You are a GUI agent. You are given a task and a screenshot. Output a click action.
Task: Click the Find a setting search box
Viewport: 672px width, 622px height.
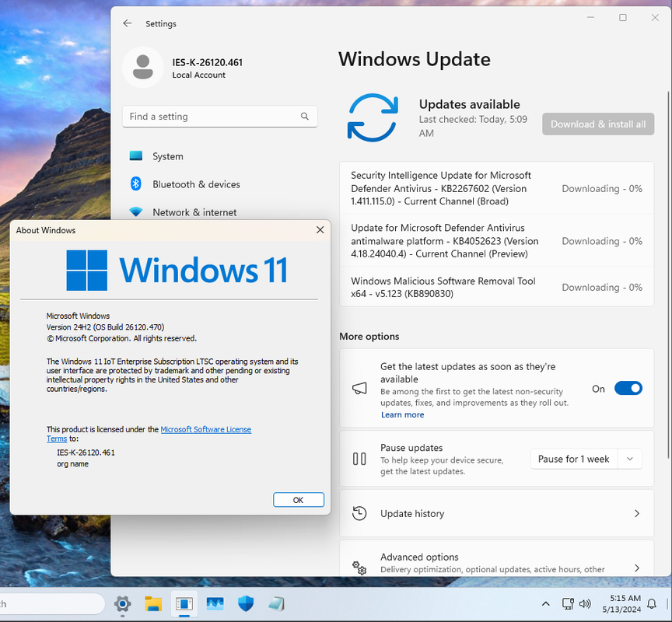click(219, 116)
